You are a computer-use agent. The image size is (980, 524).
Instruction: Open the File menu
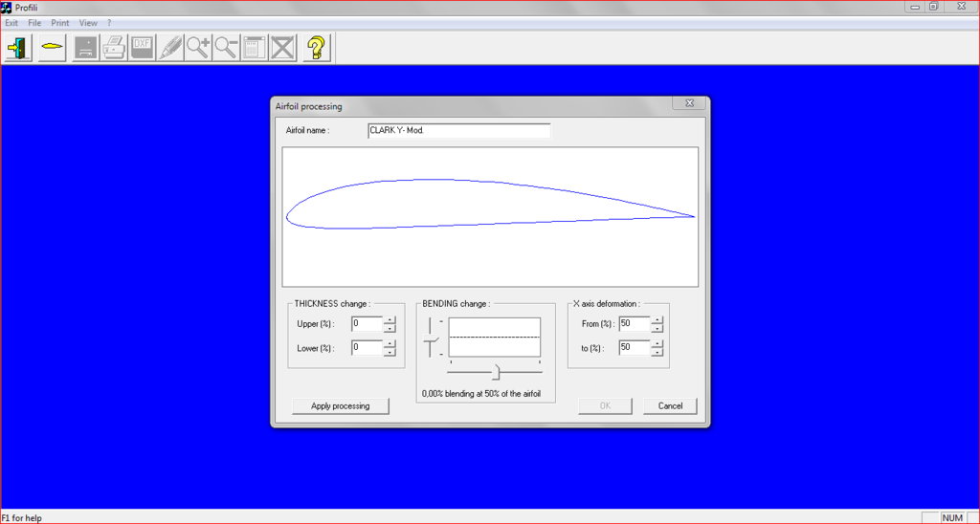pyautogui.click(x=34, y=22)
